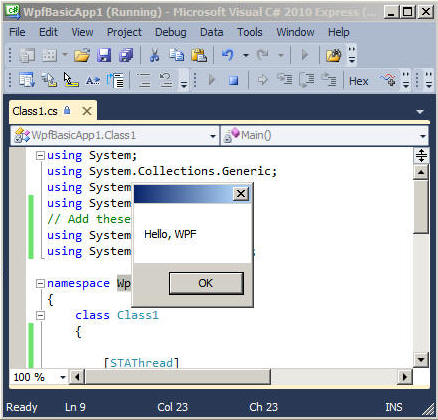Close the Class1.cs tab
This screenshot has width=438, height=420.
click(x=87, y=111)
